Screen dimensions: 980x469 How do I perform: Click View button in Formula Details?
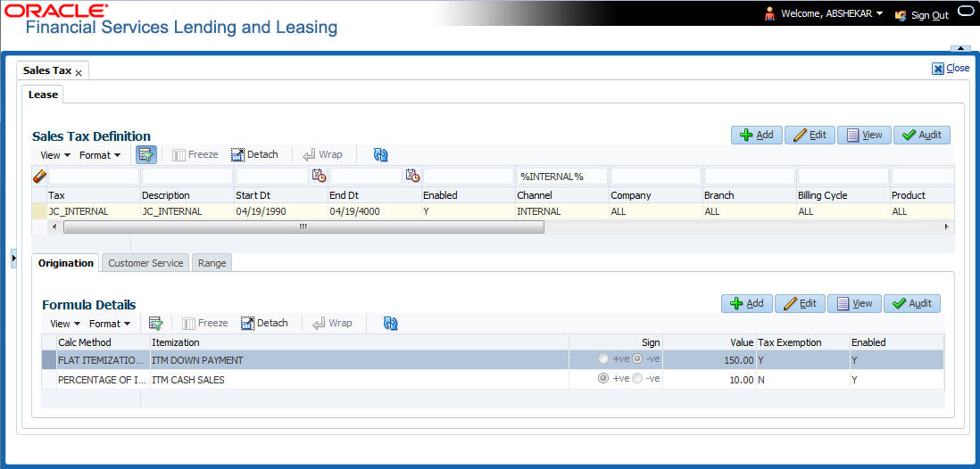(854, 303)
